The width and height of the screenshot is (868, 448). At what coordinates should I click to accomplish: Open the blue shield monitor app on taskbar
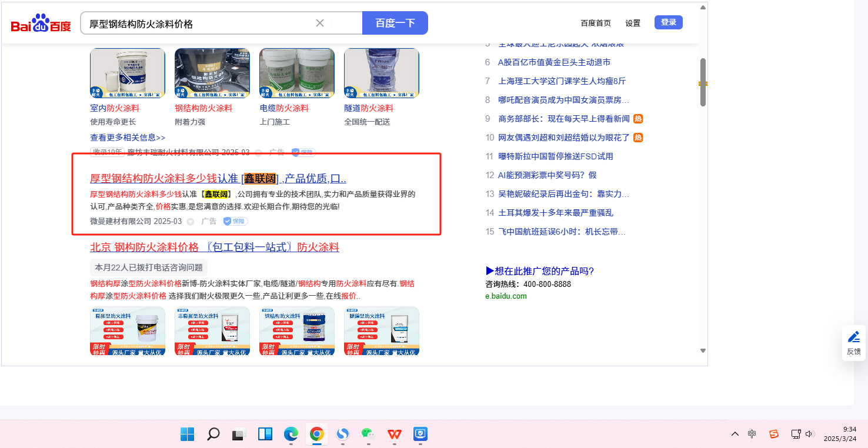420,434
